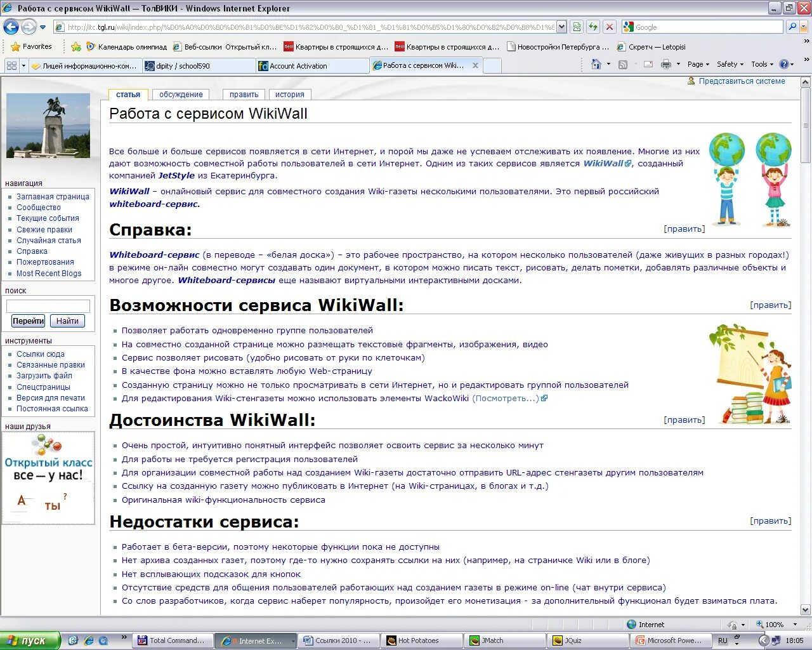Click the RU language indicator in tray
812x650 pixels.
(723, 640)
